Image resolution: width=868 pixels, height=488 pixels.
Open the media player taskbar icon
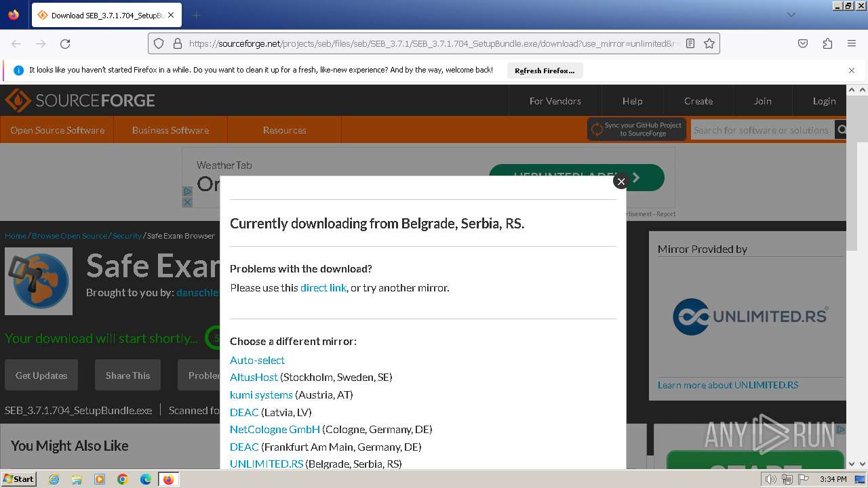(100, 479)
